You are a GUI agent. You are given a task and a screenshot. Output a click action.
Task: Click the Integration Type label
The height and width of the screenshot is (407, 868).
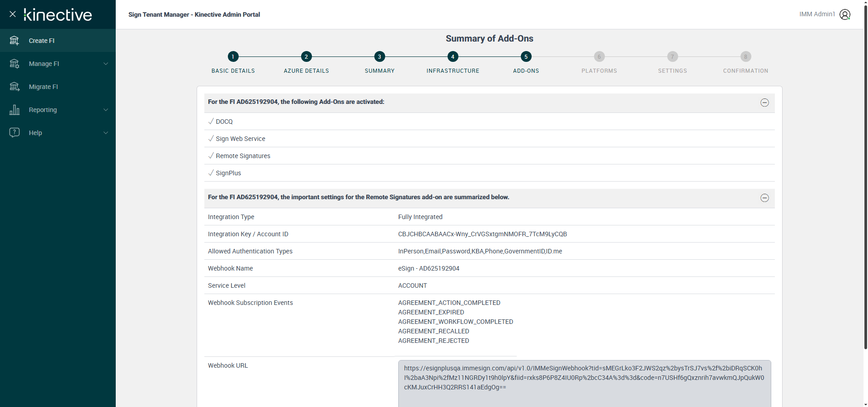[x=231, y=217]
